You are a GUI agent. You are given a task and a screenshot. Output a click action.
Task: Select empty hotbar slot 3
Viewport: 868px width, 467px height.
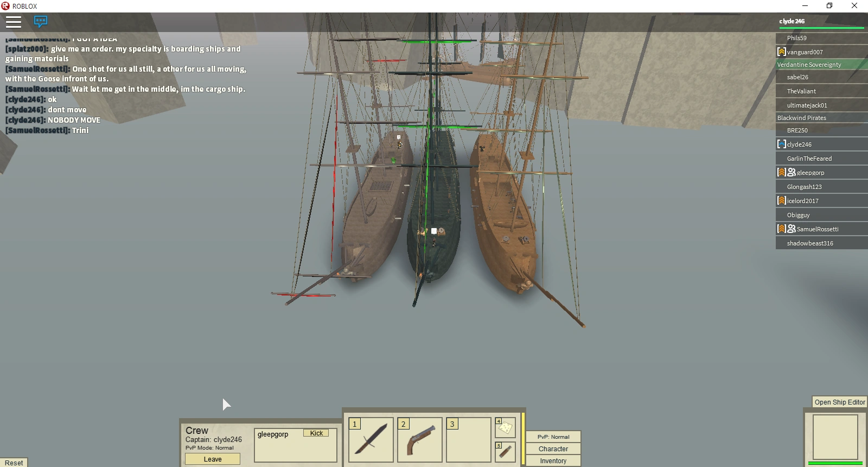click(x=469, y=440)
